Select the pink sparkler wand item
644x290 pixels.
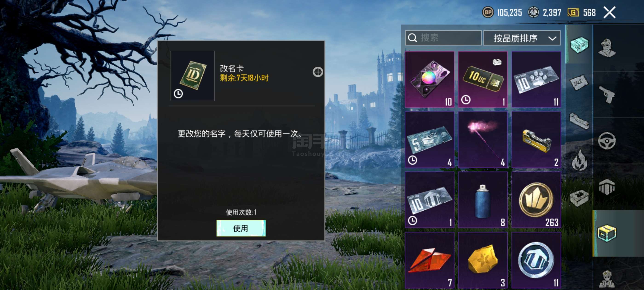[483, 140]
